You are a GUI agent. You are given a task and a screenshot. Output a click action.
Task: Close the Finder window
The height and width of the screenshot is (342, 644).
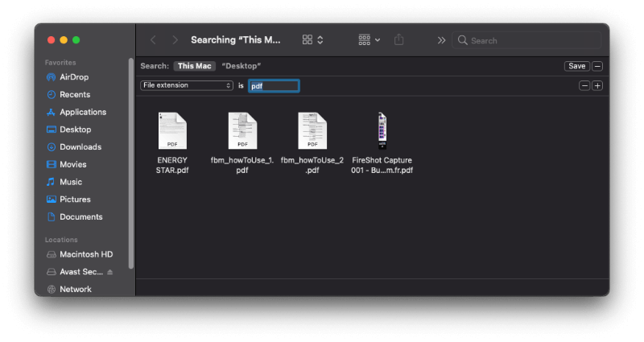click(51, 39)
